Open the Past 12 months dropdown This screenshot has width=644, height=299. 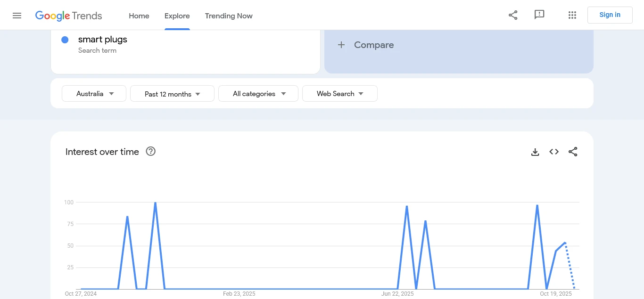[x=172, y=94]
